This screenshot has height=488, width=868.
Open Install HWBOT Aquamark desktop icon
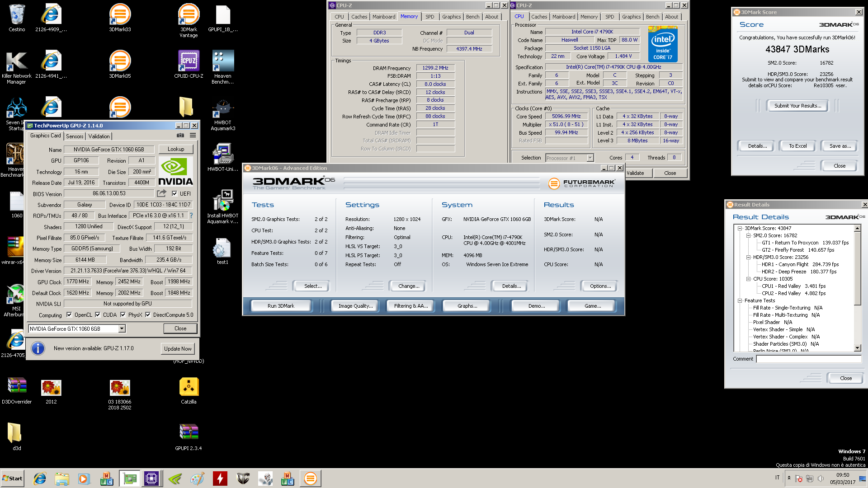(223, 206)
